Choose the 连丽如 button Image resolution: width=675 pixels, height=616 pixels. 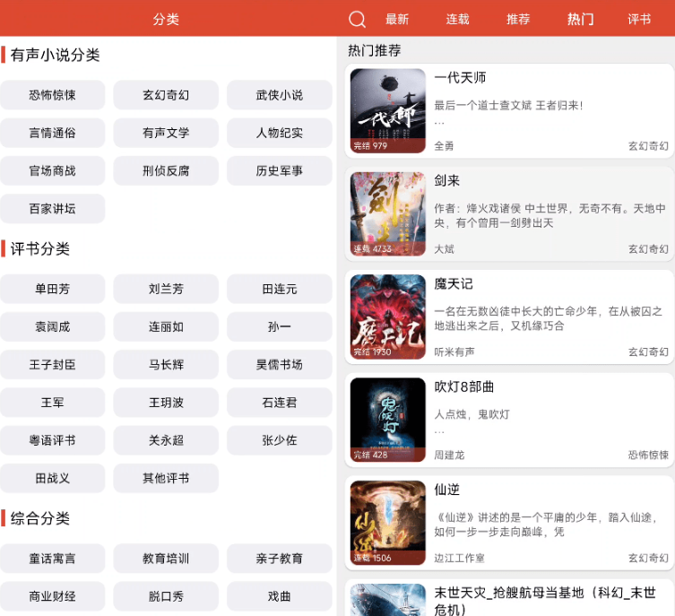[166, 326]
